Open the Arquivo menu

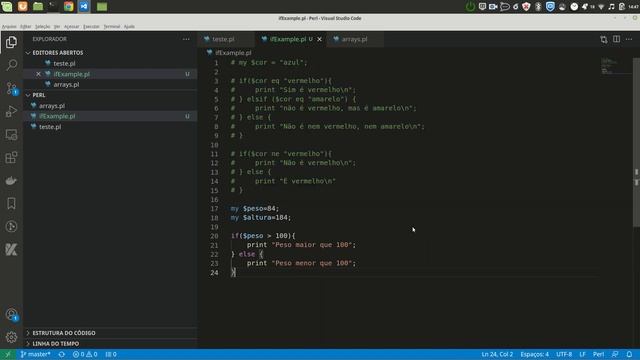tap(9, 27)
